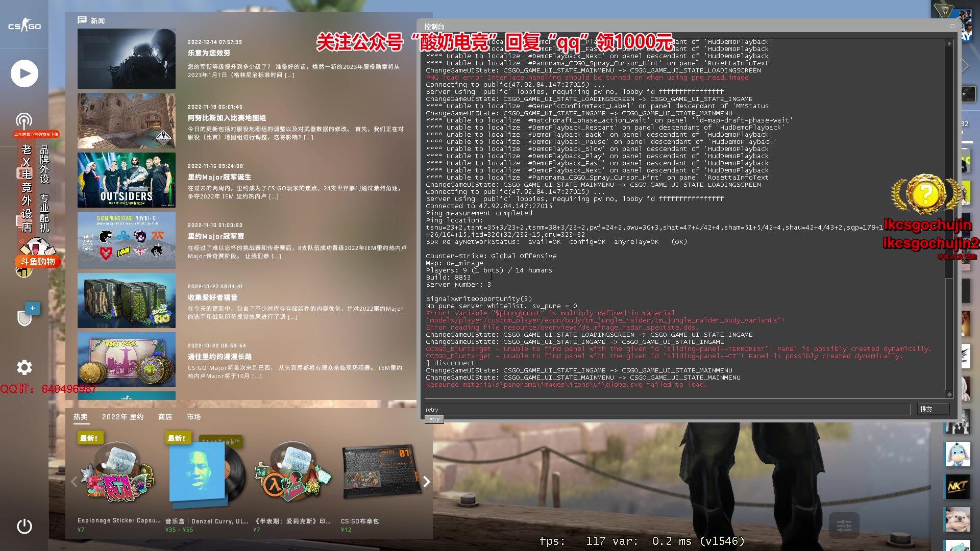Show previous store items arrow

pos(74,482)
